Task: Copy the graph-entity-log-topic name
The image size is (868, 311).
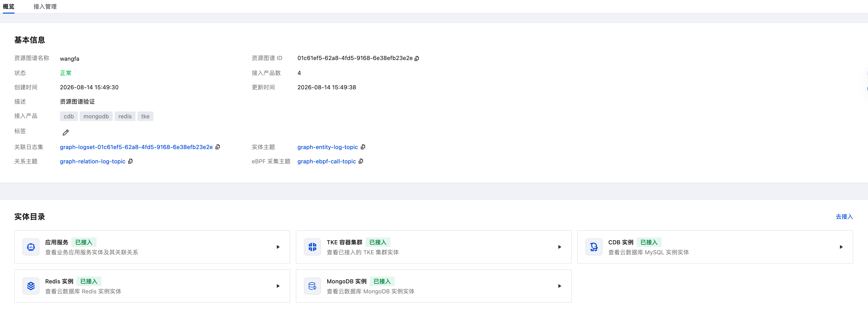Action: (x=363, y=147)
